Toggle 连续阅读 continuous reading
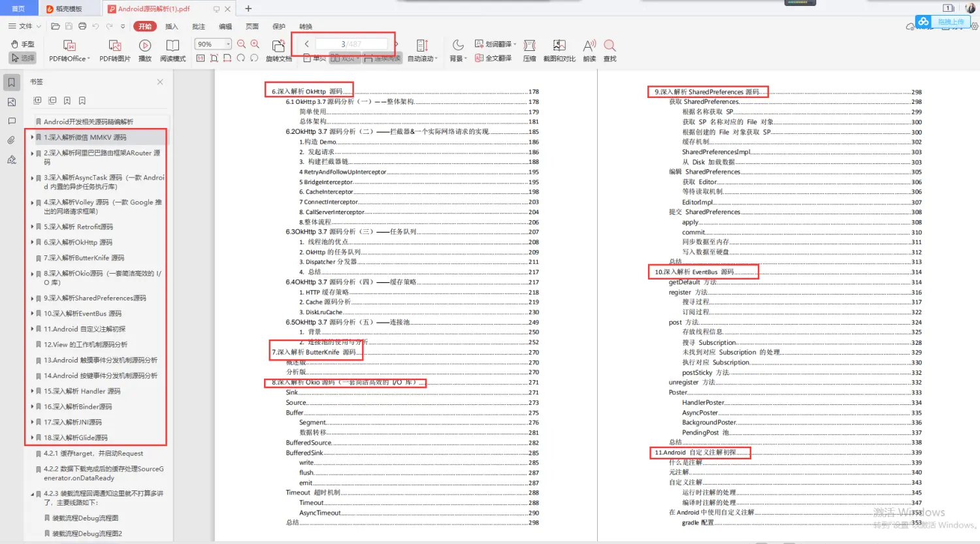 click(382, 58)
